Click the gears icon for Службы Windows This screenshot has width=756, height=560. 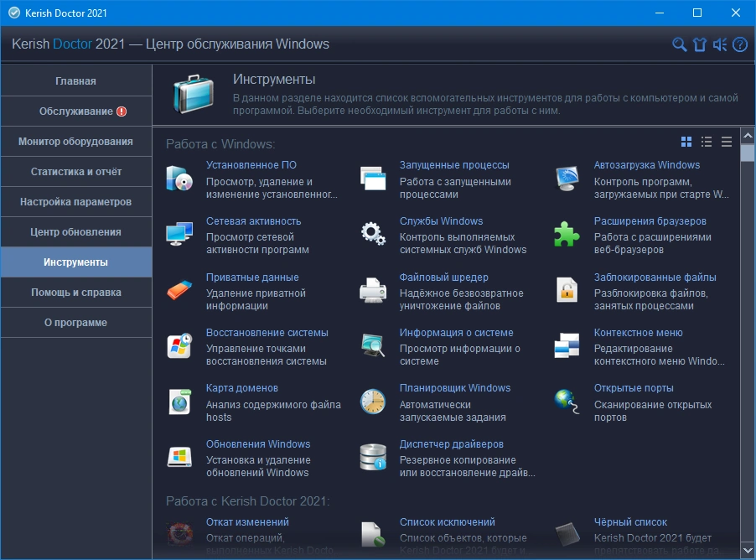373,233
